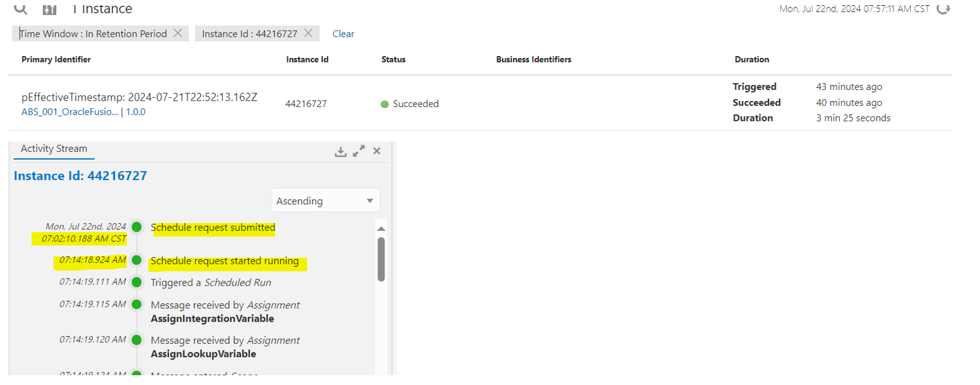Remove the Time Window In Retention Period filter
The height and width of the screenshot is (385, 980).
(178, 33)
